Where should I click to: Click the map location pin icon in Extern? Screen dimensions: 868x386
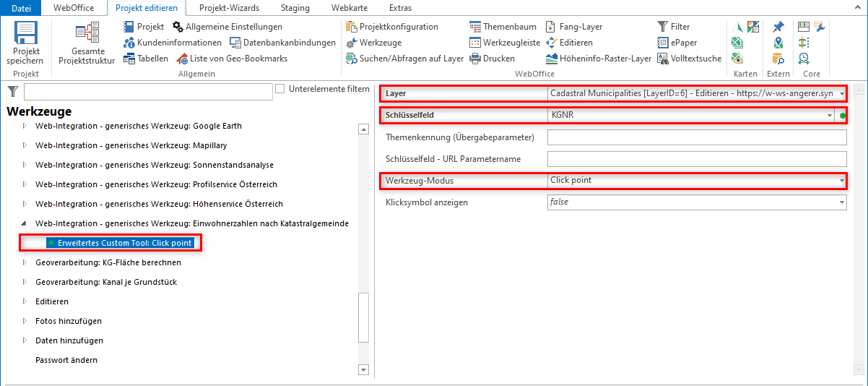[778, 43]
